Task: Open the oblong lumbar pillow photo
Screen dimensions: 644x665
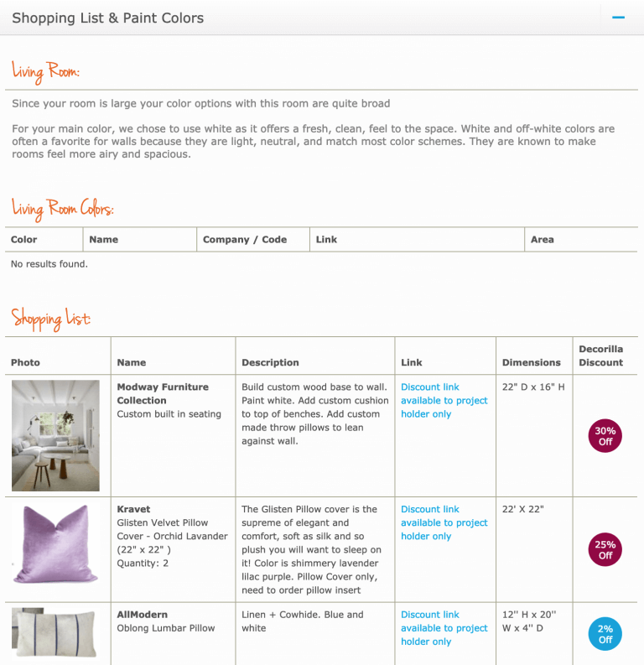Action: click(55, 633)
